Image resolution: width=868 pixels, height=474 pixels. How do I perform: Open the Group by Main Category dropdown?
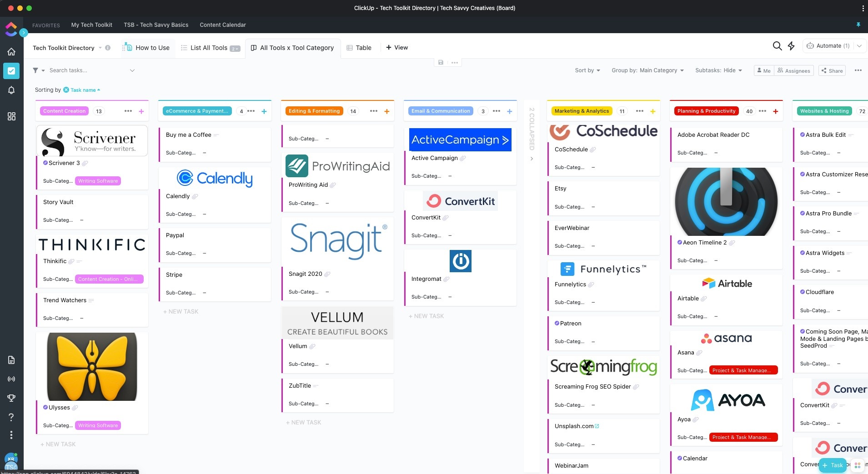(647, 70)
